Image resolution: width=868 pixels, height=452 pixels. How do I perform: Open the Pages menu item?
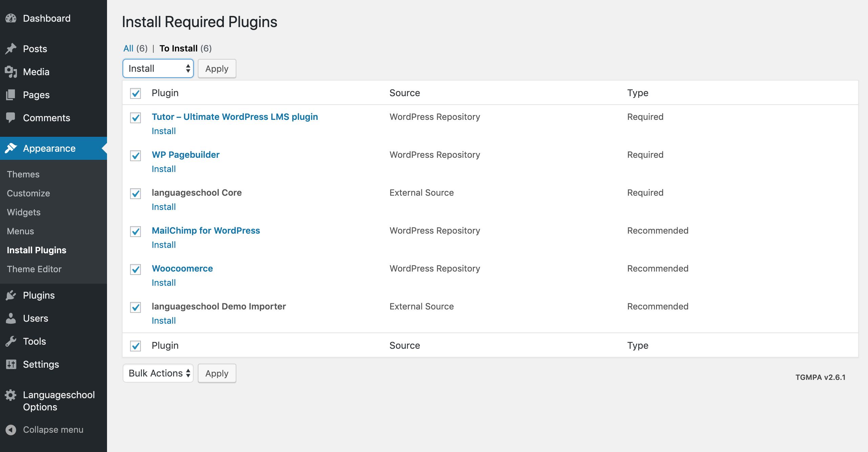click(x=54, y=95)
